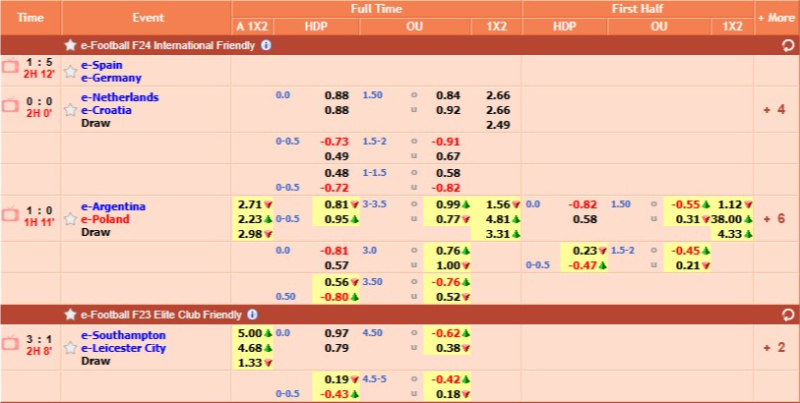800x403 pixels.
Task: Refresh the F24 International Friendly league odds
Action: click(788, 45)
